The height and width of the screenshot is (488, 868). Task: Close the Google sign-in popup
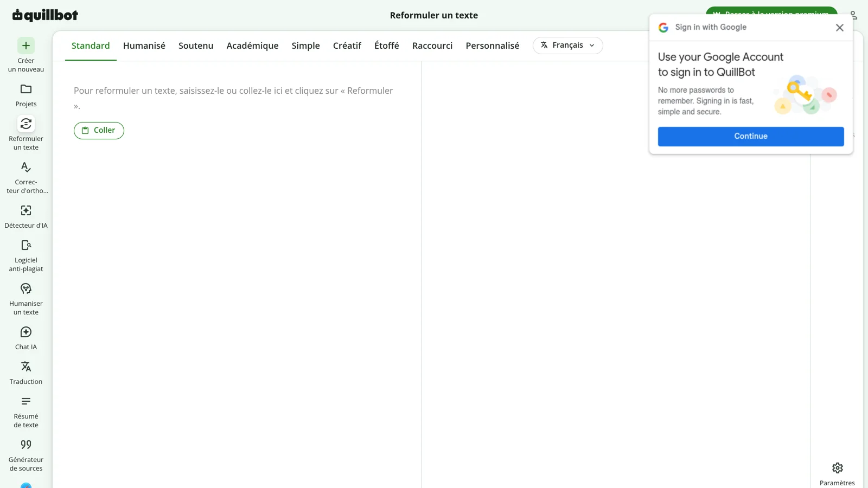pos(839,28)
